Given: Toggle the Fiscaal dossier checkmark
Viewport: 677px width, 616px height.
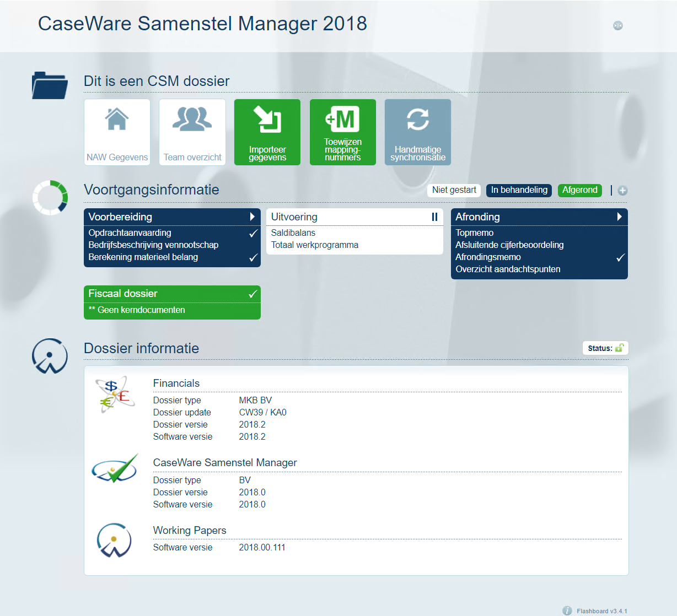Looking at the screenshot, I should (253, 294).
